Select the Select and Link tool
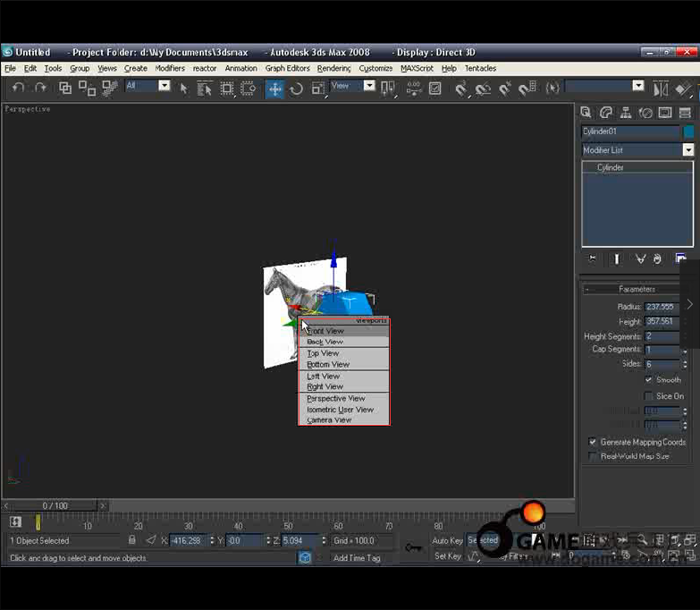Screen dimensions: 700x610 (65, 88)
